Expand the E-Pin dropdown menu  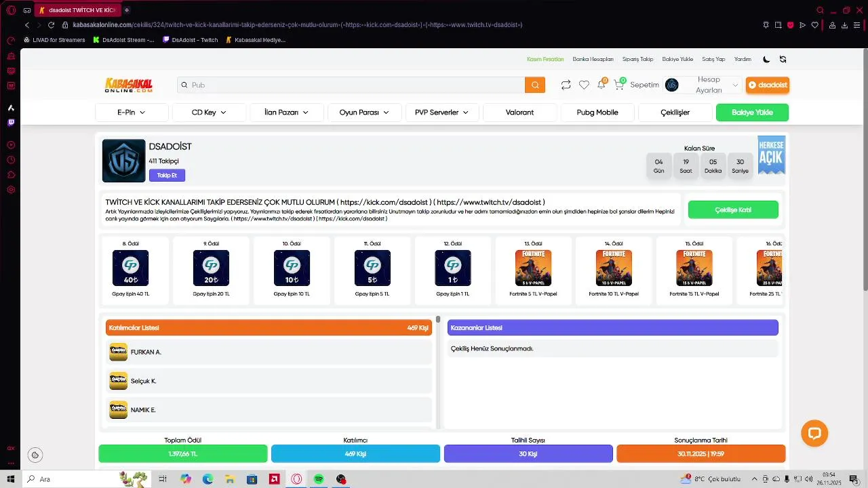132,113
